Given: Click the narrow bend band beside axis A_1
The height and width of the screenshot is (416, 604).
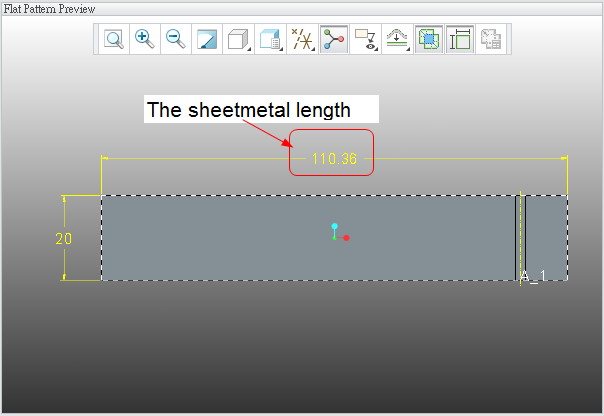Looking at the screenshot, I should point(520,238).
